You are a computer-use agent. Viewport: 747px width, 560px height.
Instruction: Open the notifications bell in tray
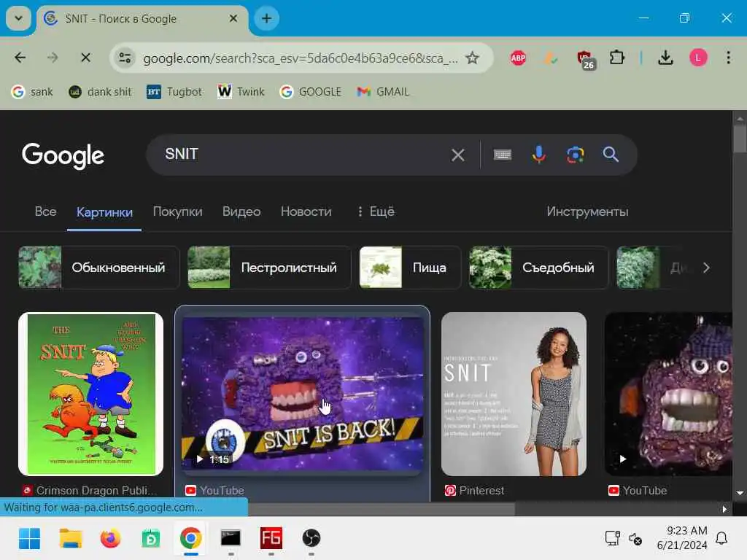point(721,539)
